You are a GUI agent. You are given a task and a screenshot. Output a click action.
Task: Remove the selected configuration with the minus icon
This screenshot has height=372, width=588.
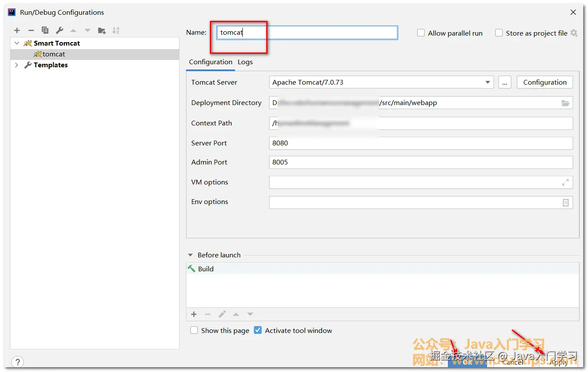[x=31, y=30]
